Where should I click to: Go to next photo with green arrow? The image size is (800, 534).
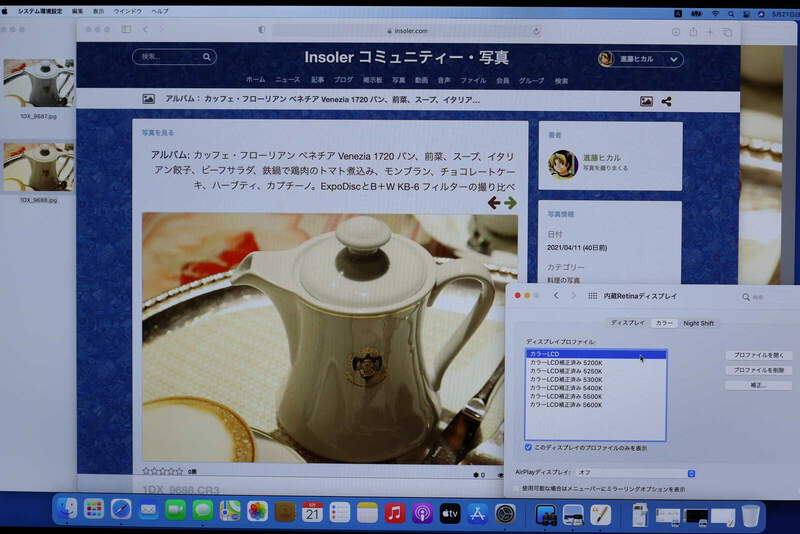click(511, 202)
